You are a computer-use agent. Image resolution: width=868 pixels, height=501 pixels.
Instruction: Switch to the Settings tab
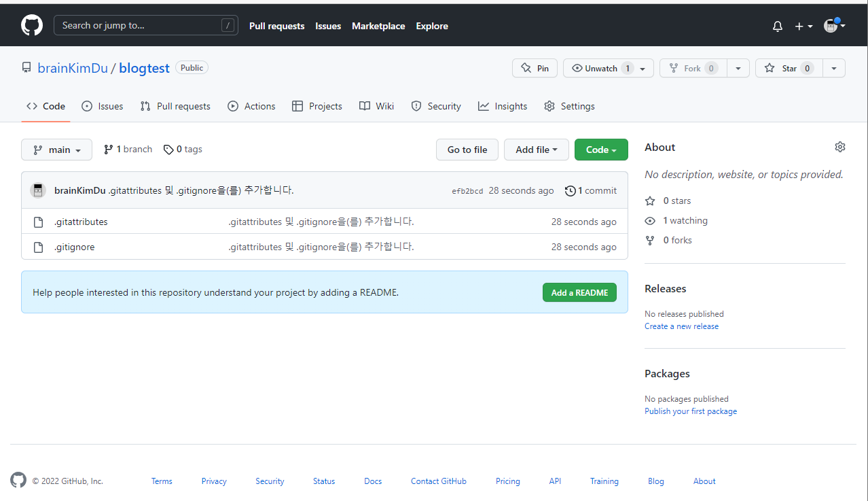tap(569, 106)
